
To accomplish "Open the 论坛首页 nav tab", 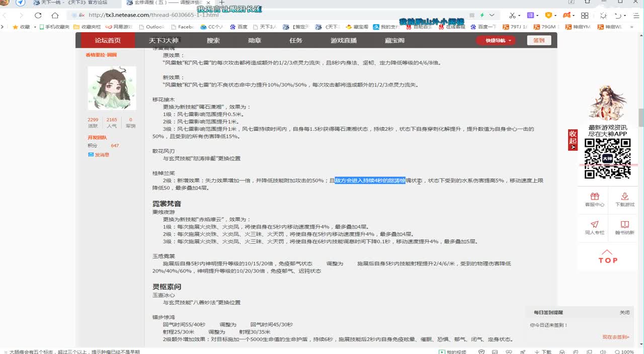I will click(108, 40).
